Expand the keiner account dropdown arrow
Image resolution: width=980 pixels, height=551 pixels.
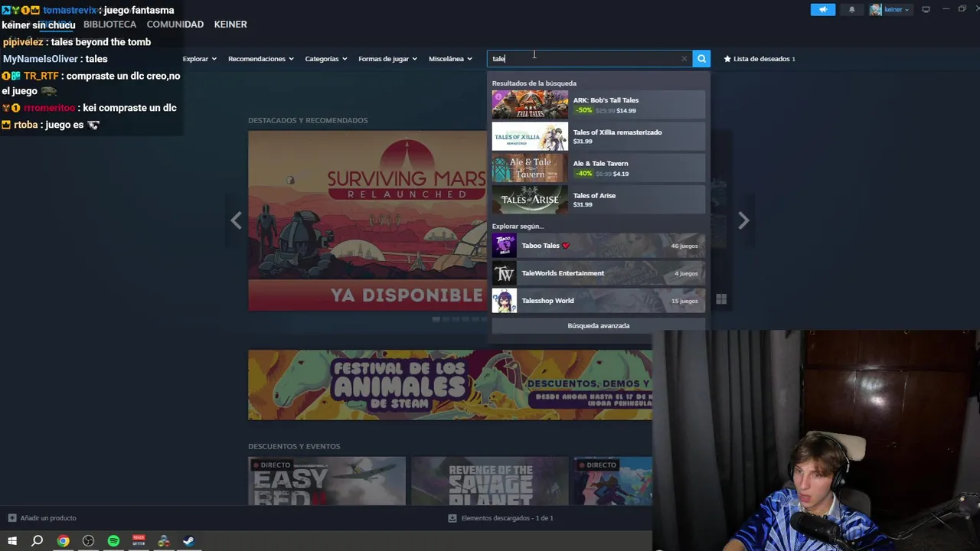tap(907, 10)
